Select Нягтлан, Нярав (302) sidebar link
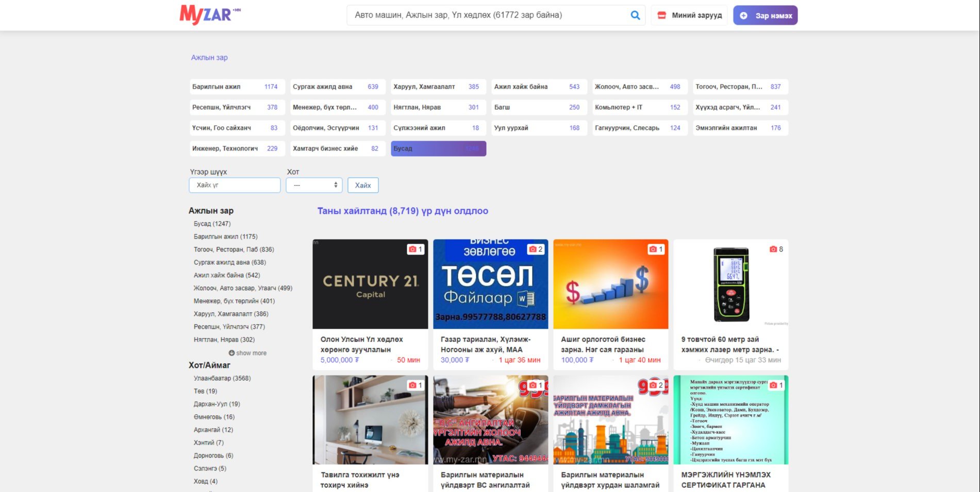Screen dimensions: 980x492 point(224,340)
